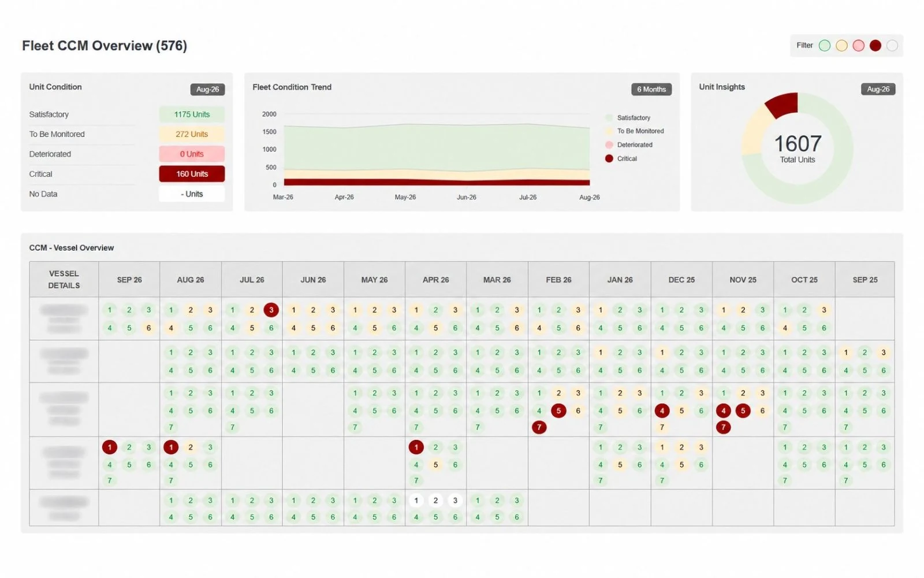Click the 1175 Units satisfactory badge
The width and height of the screenshot is (924, 578).
tap(192, 114)
